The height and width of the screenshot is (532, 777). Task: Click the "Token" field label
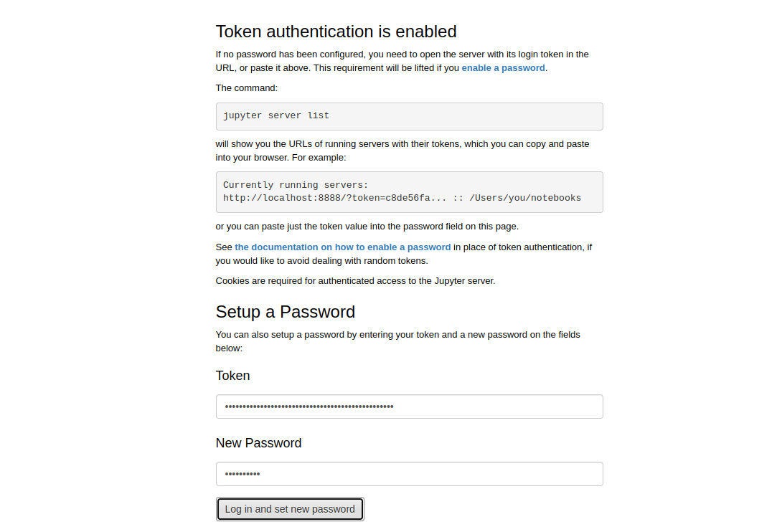[x=232, y=376]
